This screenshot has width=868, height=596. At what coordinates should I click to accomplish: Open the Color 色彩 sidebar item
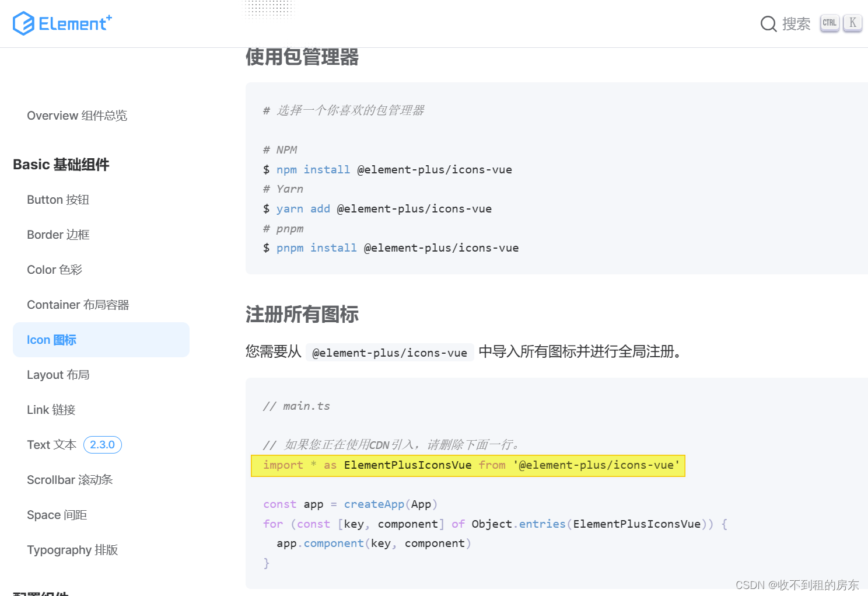[x=54, y=270]
